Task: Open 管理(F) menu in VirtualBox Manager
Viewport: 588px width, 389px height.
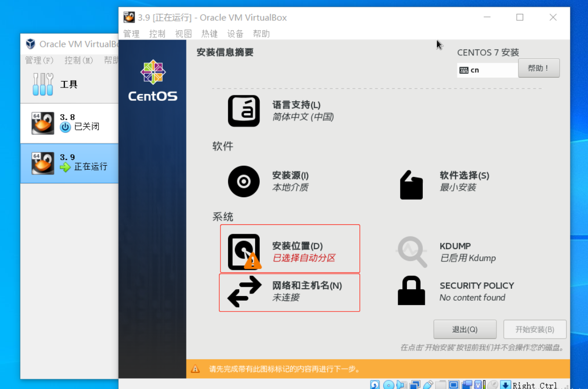Action: (x=39, y=60)
